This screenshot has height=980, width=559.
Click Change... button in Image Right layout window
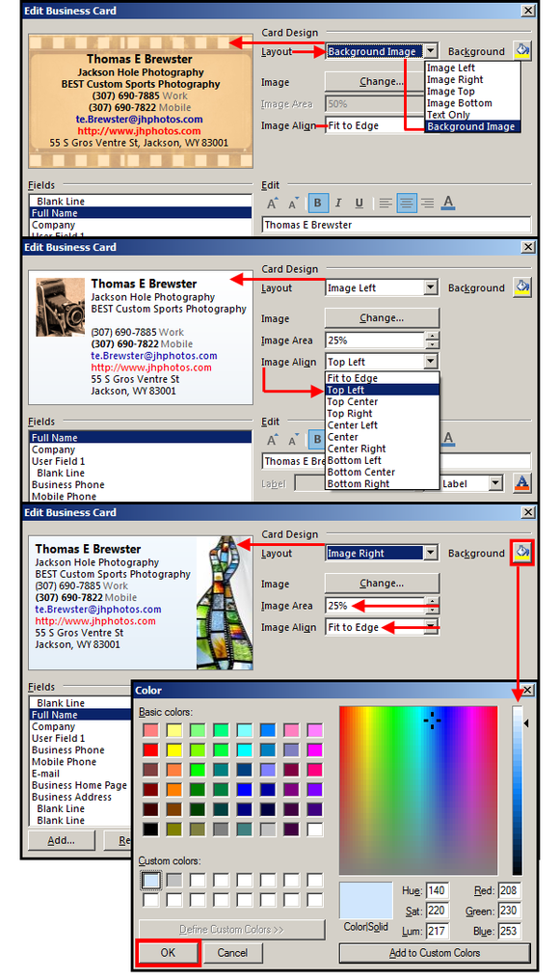tap(383, 584)
